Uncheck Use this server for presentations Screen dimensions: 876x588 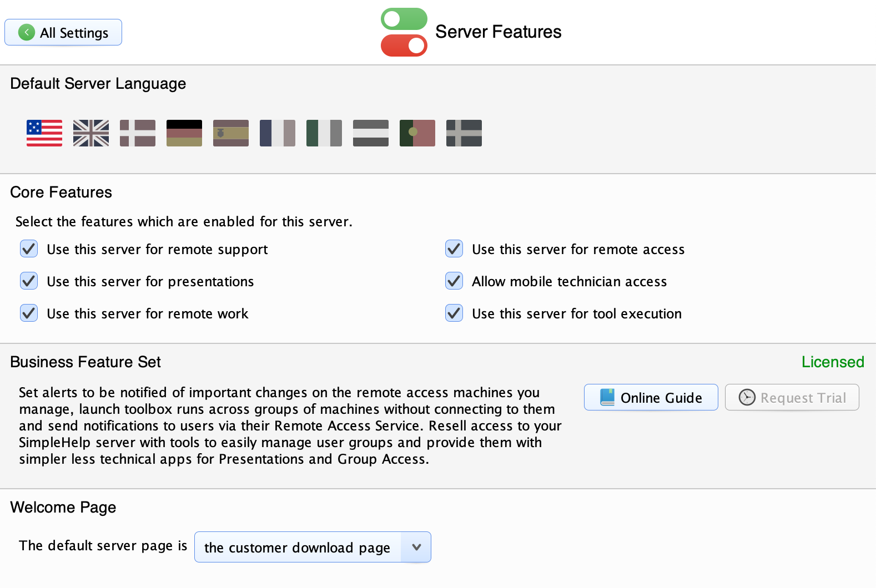coord(29,281)
